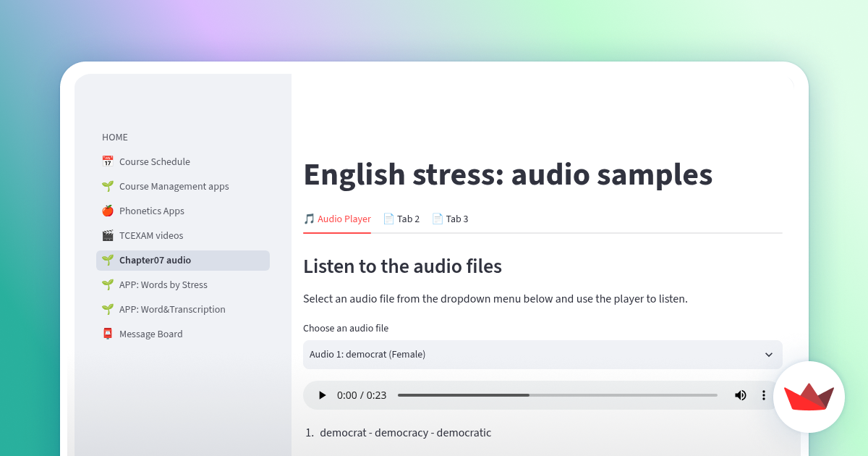Click the postbox icon beside Message Board
Screen dimensions: 868x456
pos(108,334)
